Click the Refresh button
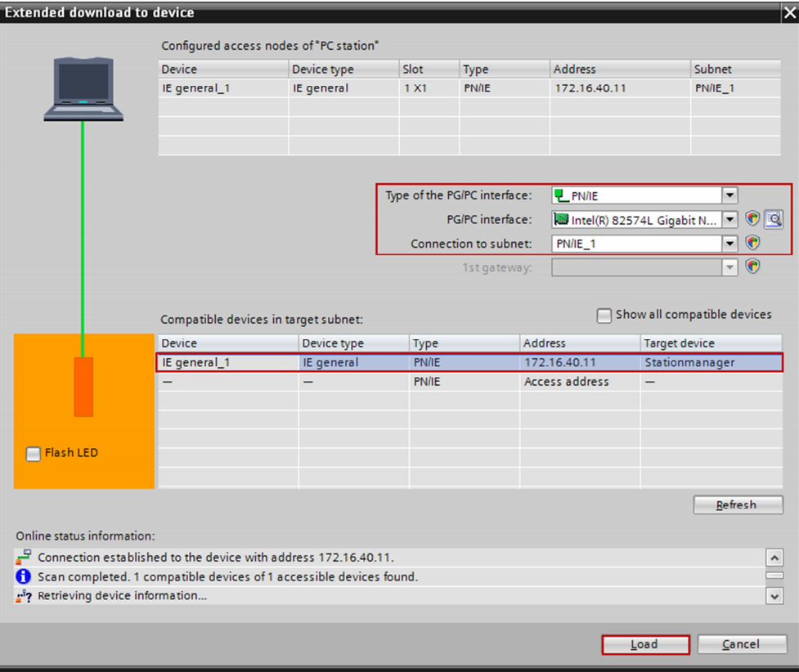This screenshot has width=799, height=672. (738, 505)
